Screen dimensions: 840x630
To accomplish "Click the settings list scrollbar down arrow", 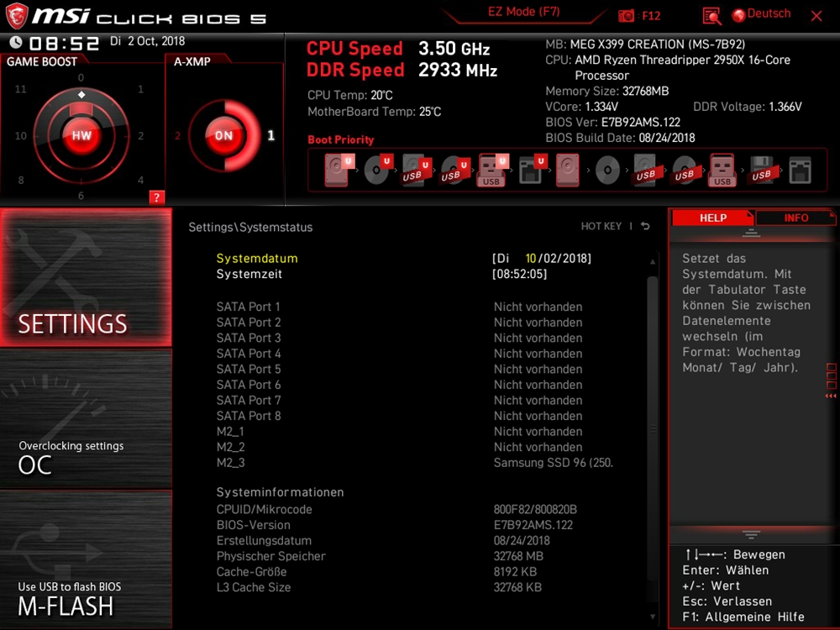I will (x=653, y=617).
